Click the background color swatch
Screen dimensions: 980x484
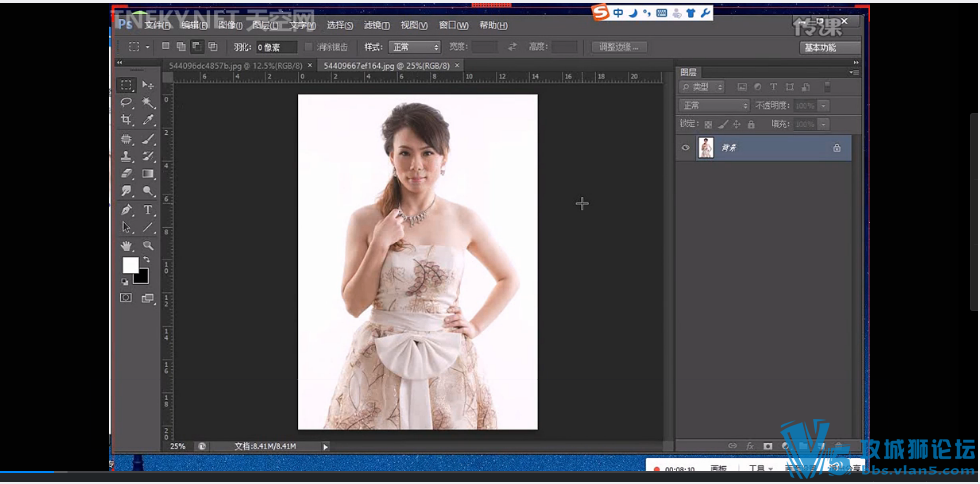coord(142,277)
